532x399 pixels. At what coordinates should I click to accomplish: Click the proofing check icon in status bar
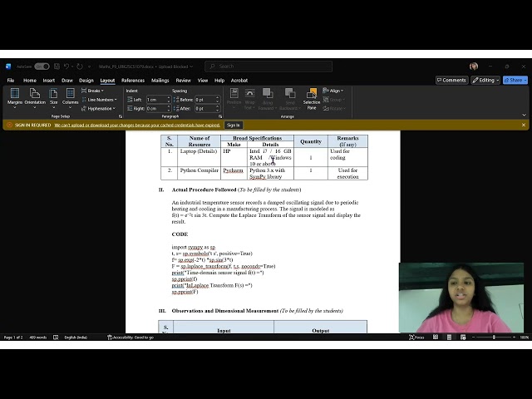point(56,337)
